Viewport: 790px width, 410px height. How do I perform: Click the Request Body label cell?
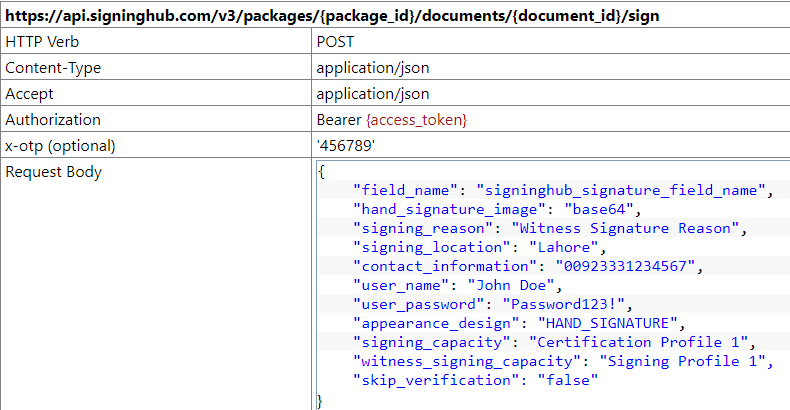pyautogui.click(x=53, y=172)
